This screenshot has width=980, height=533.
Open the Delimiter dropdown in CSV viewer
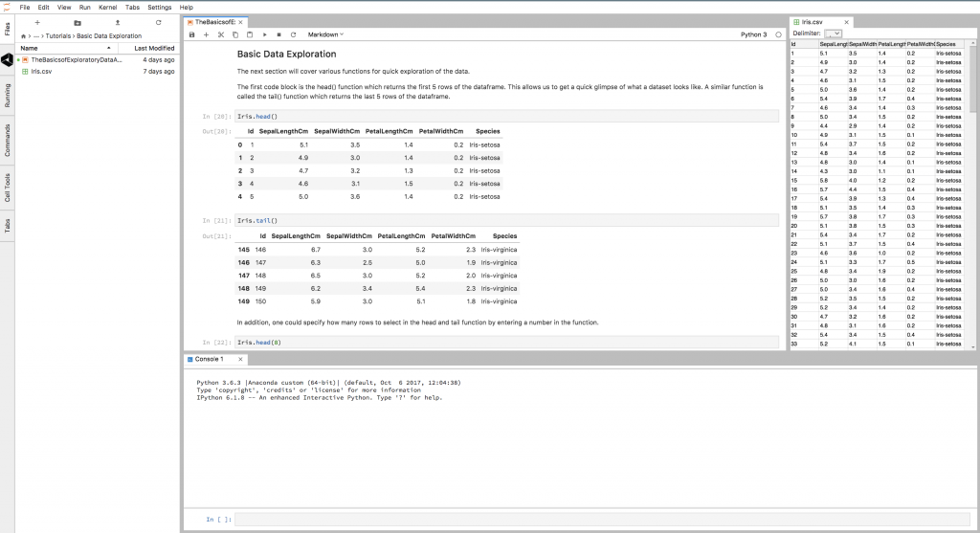pyautogui.click(x=833, y=33)
